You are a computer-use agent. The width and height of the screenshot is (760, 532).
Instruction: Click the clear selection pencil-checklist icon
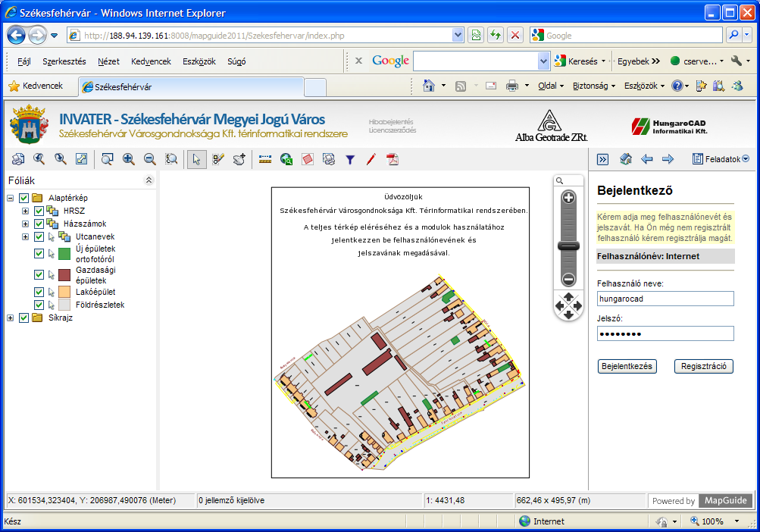218,159
